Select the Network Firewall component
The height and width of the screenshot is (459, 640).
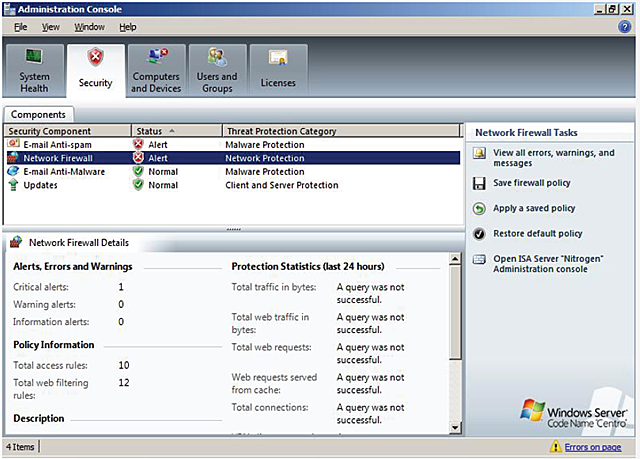(233, 158)
